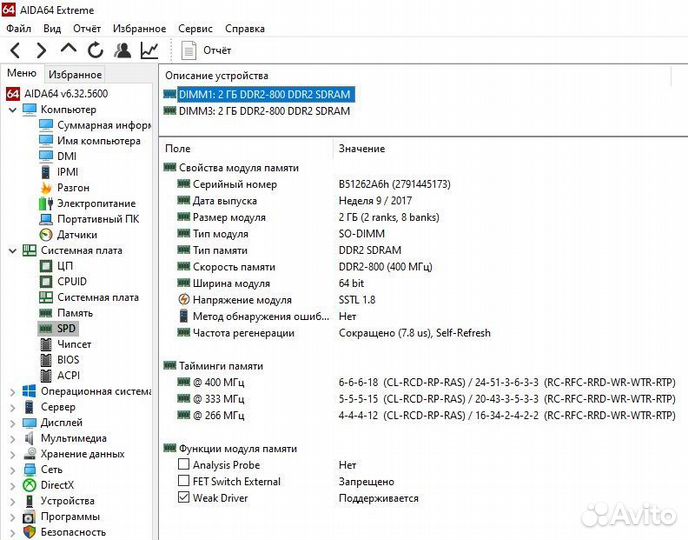Enable the Analysis Probe checkbox
This screenshot has height=540, width=688.
(184, 465)
